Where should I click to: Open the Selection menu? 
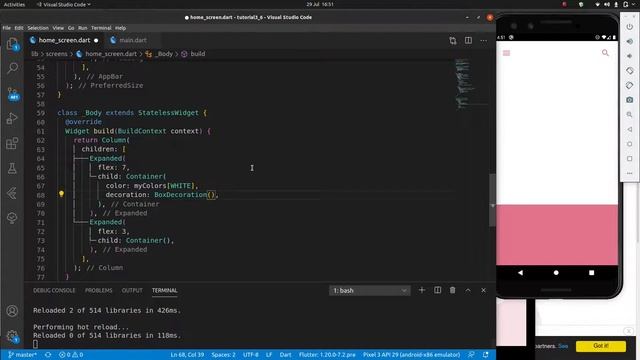[x=38, y=28]
